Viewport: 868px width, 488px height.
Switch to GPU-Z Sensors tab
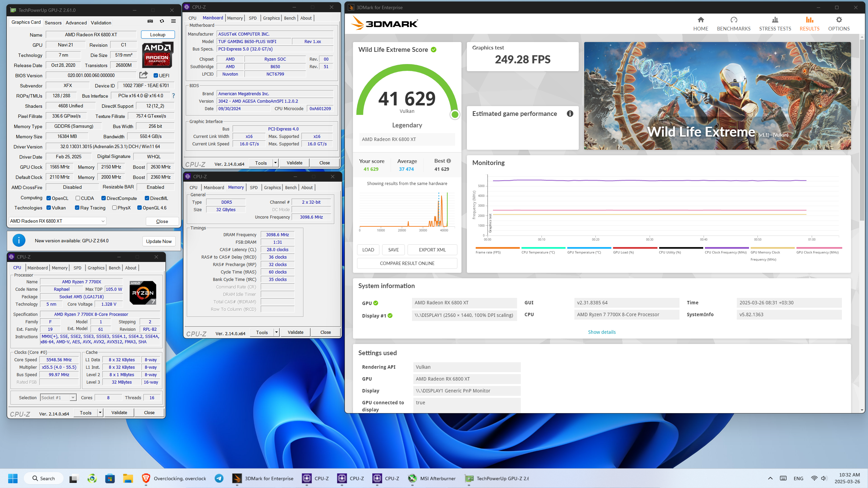53,23
